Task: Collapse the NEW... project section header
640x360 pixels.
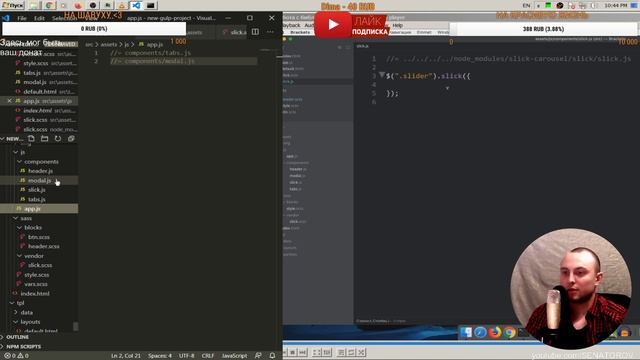Action: [12, 139]
